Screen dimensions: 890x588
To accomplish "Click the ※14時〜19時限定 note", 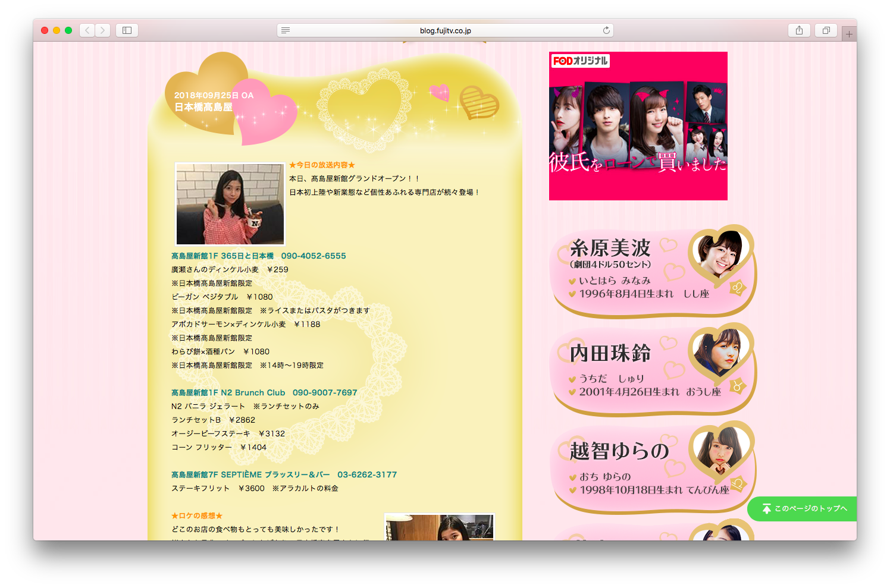I will point(292,365).
